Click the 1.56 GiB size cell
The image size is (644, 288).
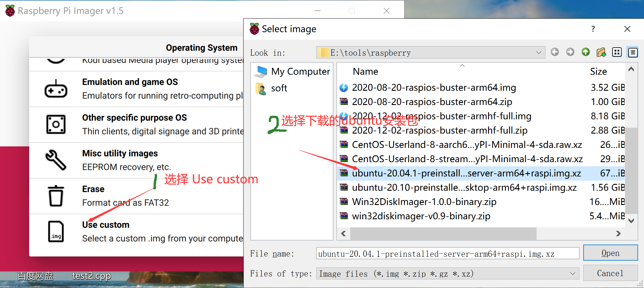click(x=607, y=188)
